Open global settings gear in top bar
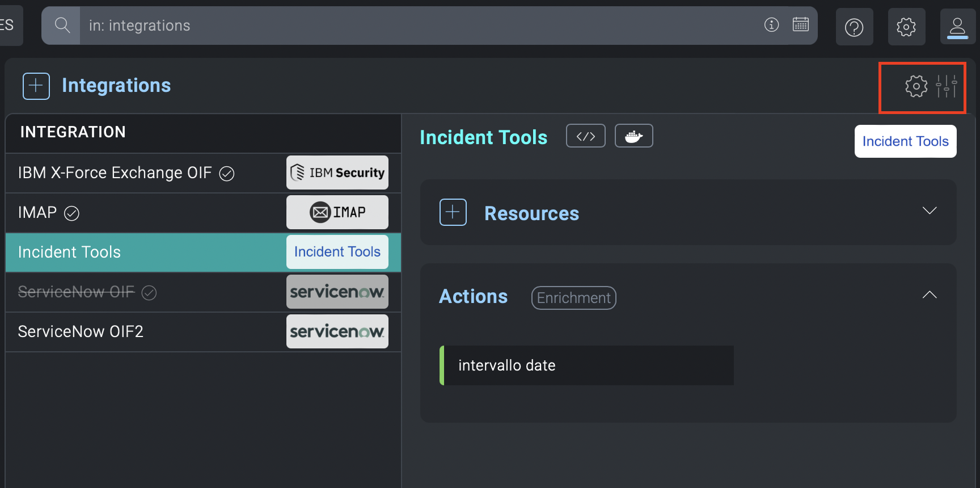Image resolution: width=980 pixels, height=488 pixels. point(906,27)
